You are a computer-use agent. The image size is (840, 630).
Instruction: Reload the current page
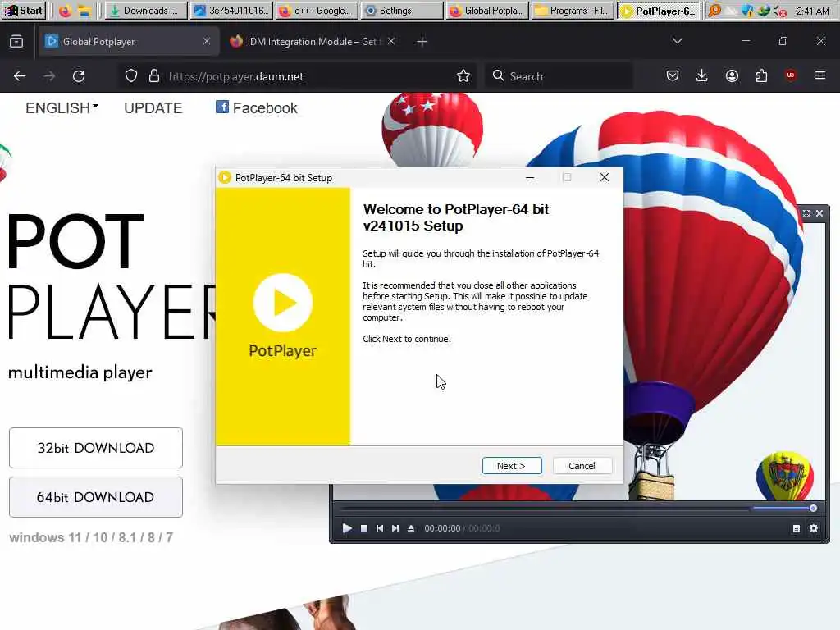pos(79,76)
